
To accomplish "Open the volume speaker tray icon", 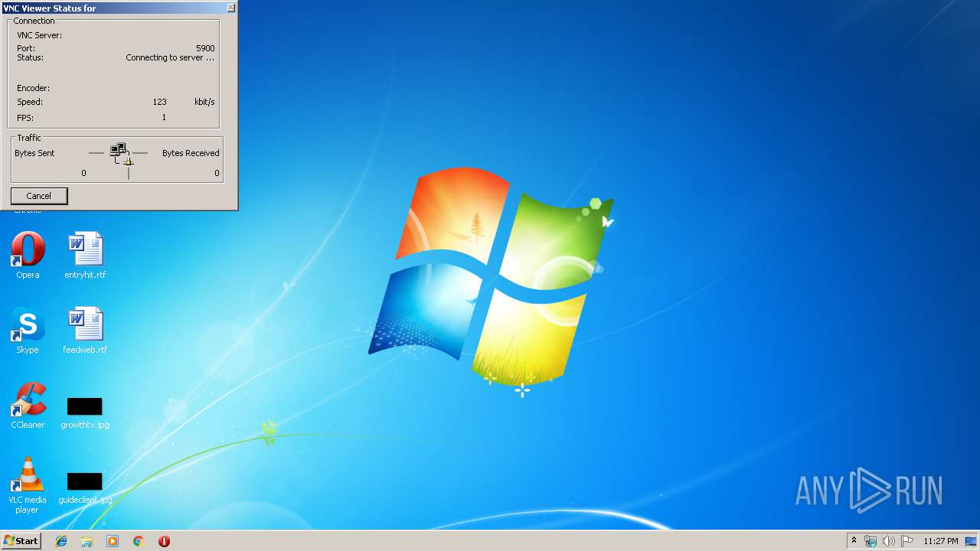I will point(889,541).
